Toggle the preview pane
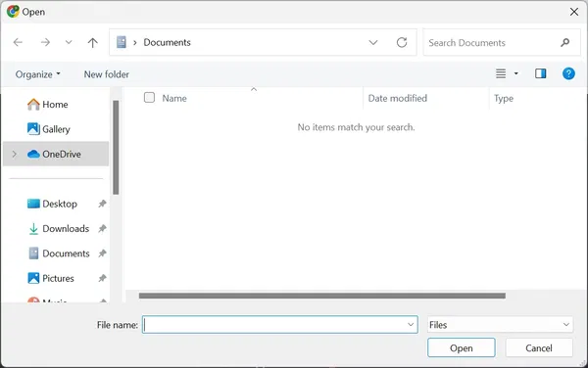This screenshot has height=368, width=588. (x=540, y=73)
